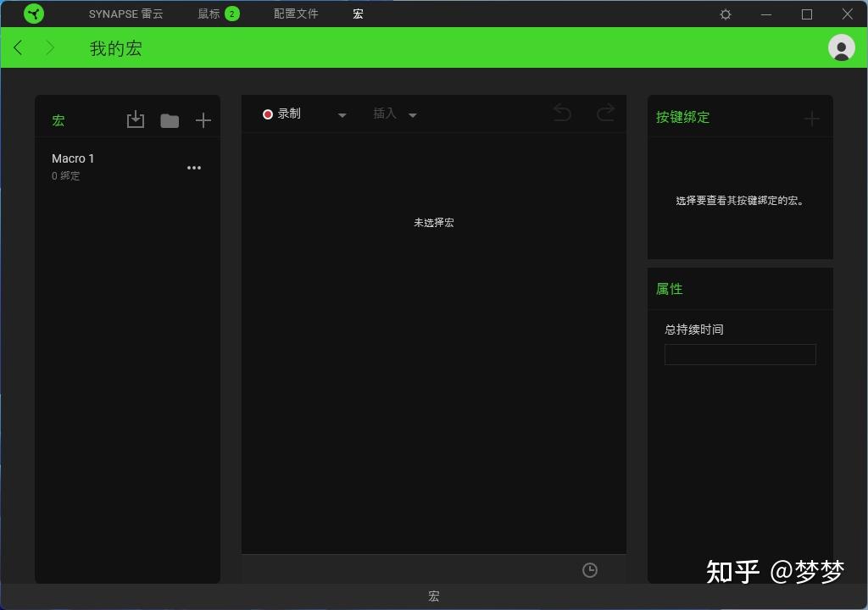Click the Razer logo icon

[x=34, y=14]
